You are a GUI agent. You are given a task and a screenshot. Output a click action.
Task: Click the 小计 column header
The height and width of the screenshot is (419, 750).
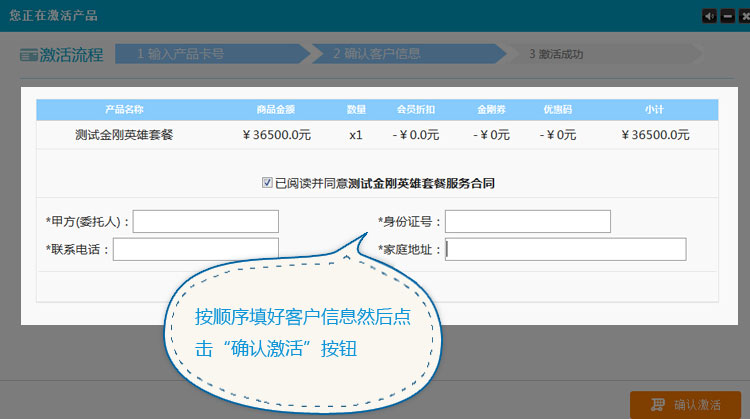[x=655, y=108]
